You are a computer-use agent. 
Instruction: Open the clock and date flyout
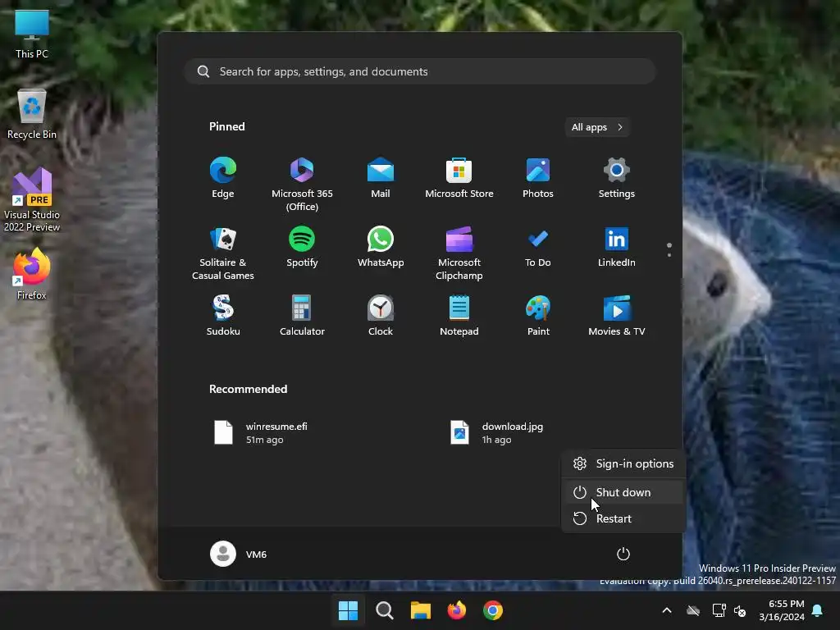click(782, 610)
